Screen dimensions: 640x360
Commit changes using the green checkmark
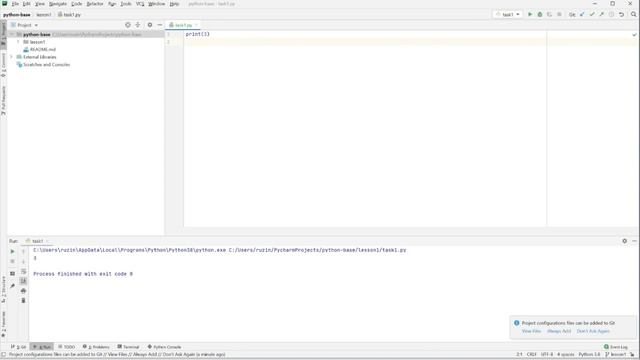[592, 14]
